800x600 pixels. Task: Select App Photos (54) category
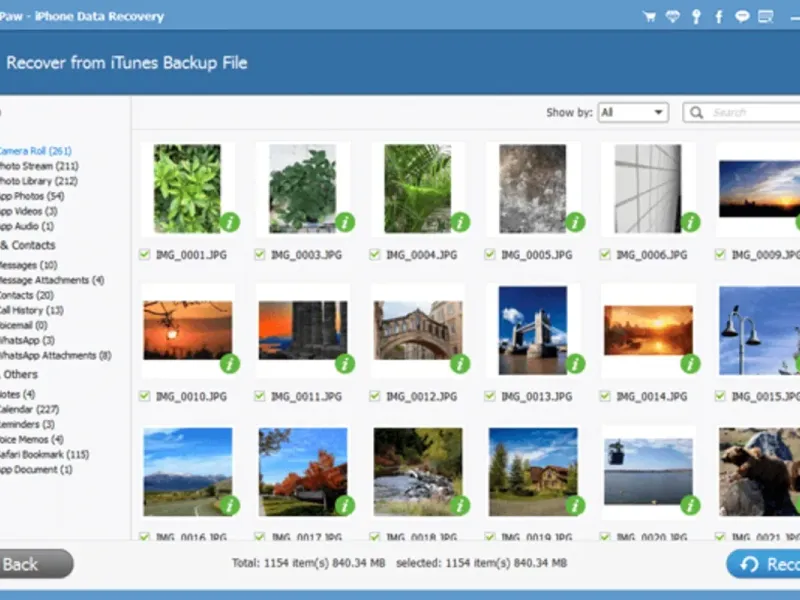[x=31, y=196]
